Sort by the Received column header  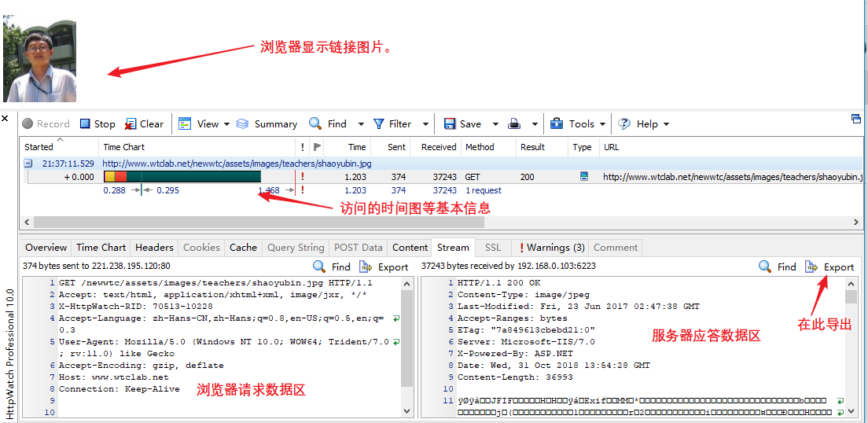[x=439, y=147]
